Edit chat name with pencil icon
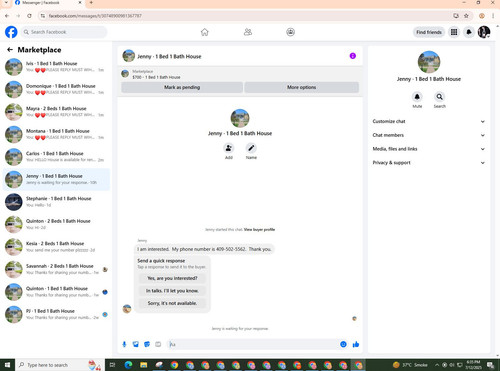The image size is (500, 371). (251, 148)
